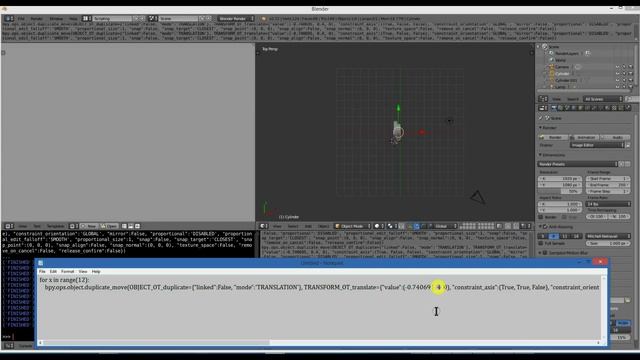Screen dimensions: 640x360
Task: Open Blender Help menu in top bar
Action: click(x=73, y=19)
